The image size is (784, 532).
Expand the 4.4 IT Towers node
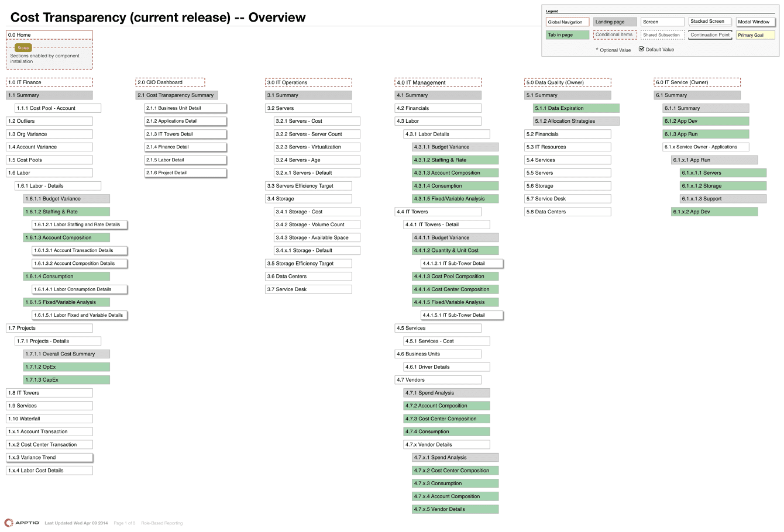(x=438, y=212)
